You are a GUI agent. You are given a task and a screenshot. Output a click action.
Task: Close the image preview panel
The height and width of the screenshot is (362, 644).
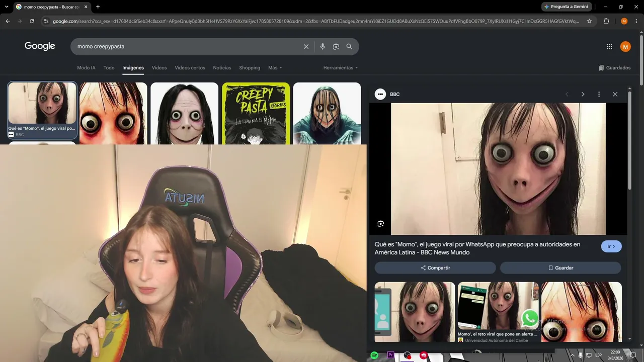tap(615, 94)
